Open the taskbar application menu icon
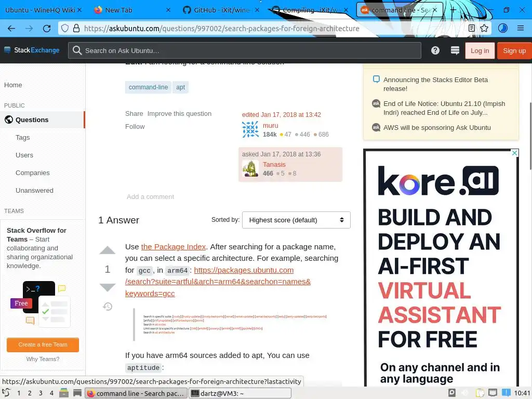 pos(6,393)
